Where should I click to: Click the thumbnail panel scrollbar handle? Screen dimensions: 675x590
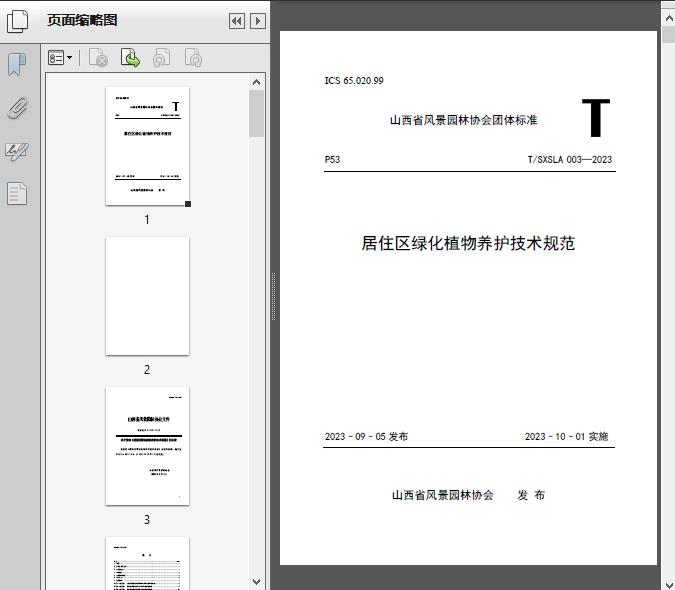point(257,114)
